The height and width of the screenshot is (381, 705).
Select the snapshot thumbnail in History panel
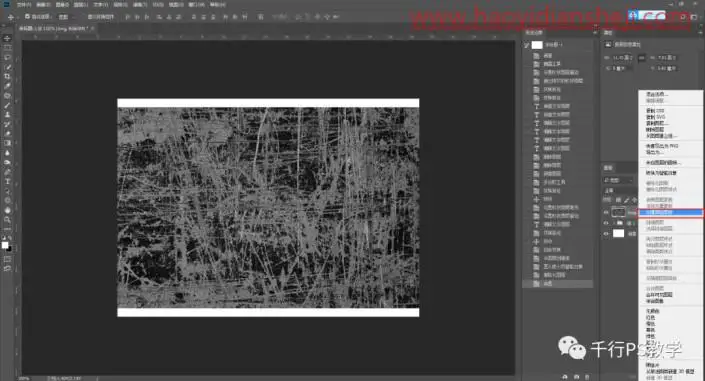point(537,45)
